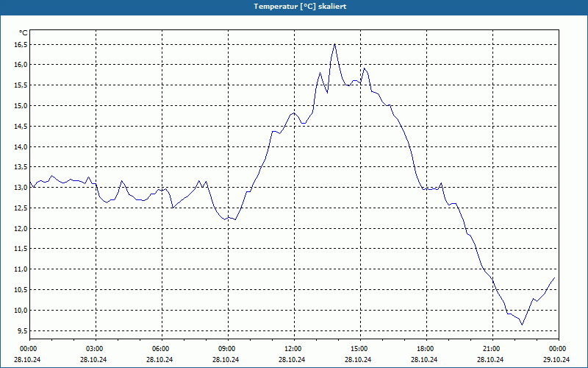The image size is (588, 368).
Task: Click the "28.10.24" date below 03:00
Action: pyautogui.click(x=93, y=360)
